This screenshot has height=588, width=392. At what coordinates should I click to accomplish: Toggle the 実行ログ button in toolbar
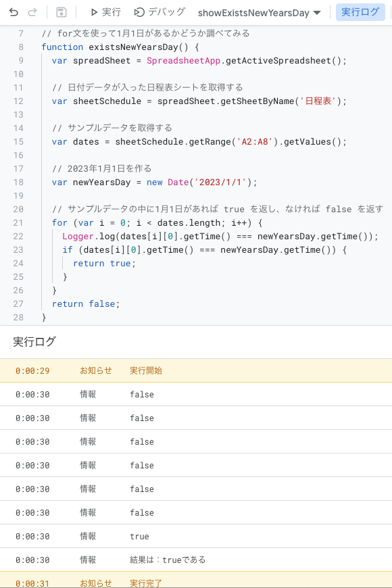click(360, 12)
